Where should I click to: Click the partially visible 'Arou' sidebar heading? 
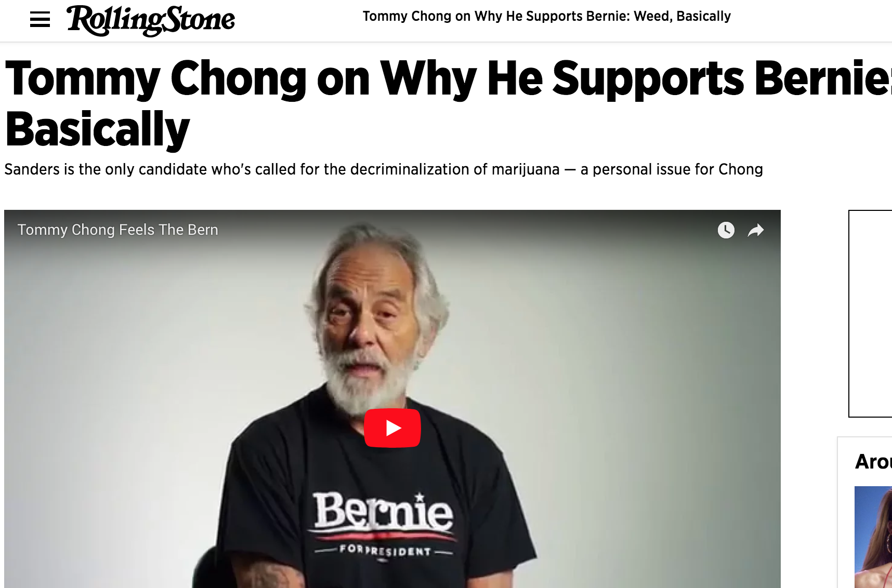874,461
